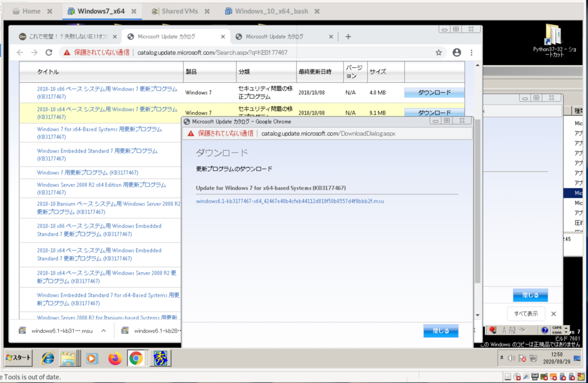Click the close button in download dialog
Screen dimensions: 588x383
click(441, 331)
